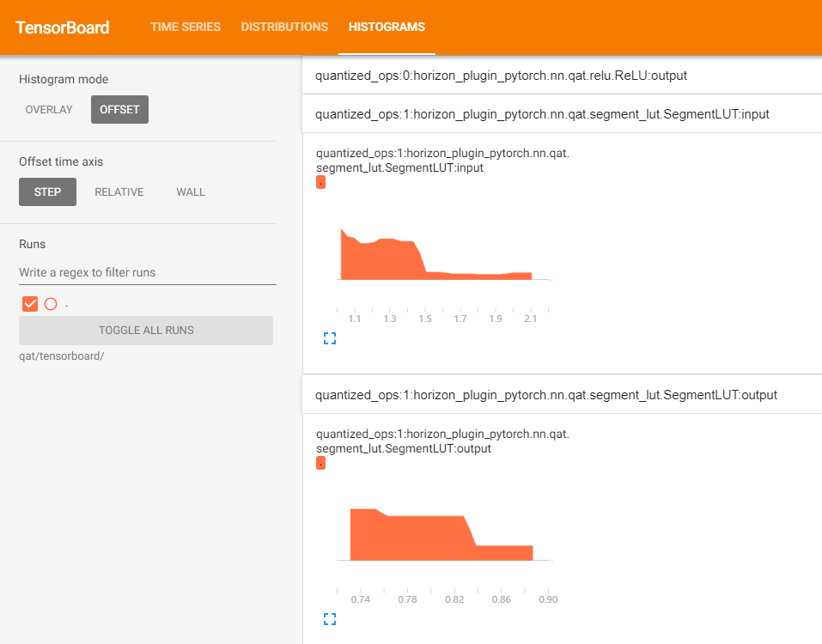Set offset time axis to RELATIVE
This screenshot has width=822, height=644.
[119, 192]
